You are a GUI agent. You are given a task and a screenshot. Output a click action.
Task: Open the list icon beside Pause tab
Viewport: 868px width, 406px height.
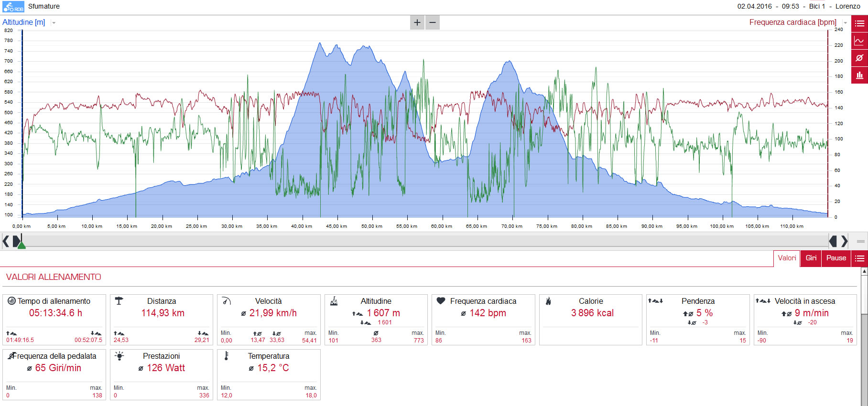pos(859,258)
